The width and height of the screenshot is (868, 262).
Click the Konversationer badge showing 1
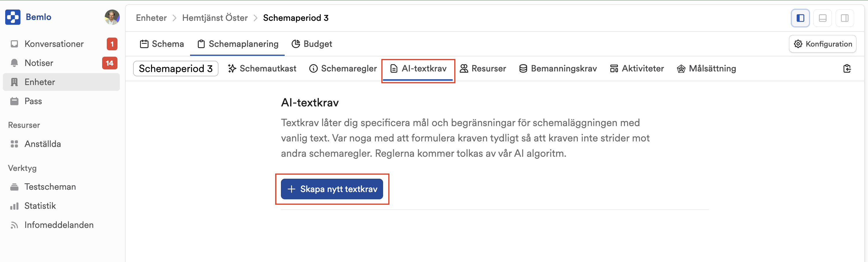(112, 44)
